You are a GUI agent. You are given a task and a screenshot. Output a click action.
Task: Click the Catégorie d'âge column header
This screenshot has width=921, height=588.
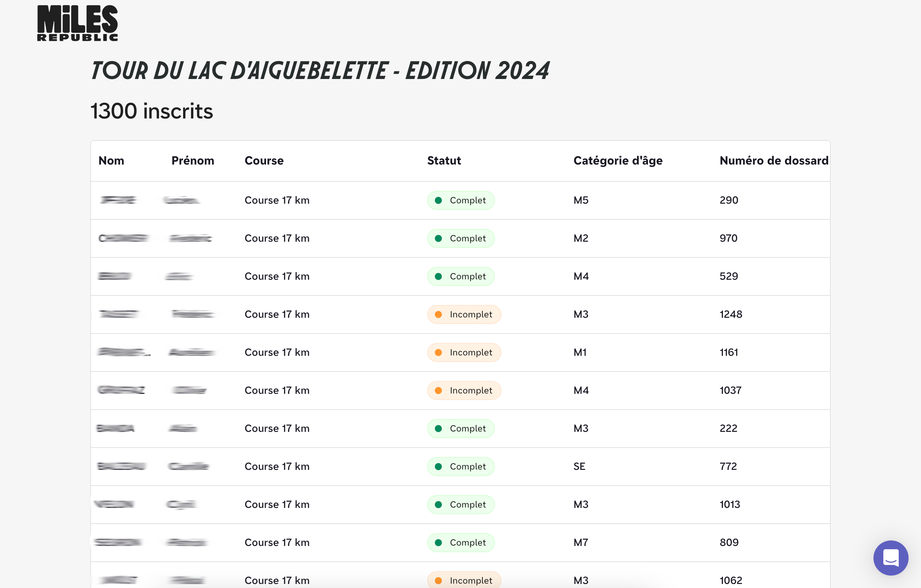pyautogui.click(x=618, y=160)
